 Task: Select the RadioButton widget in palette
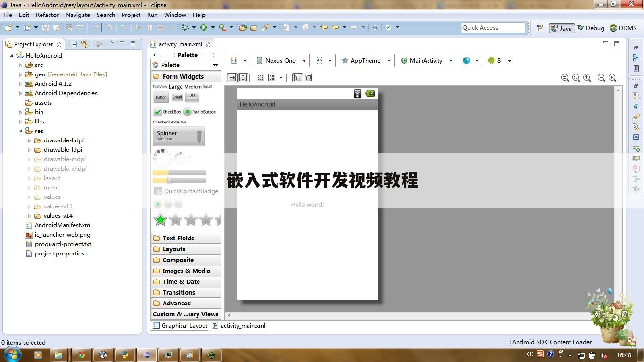[200, 112]
